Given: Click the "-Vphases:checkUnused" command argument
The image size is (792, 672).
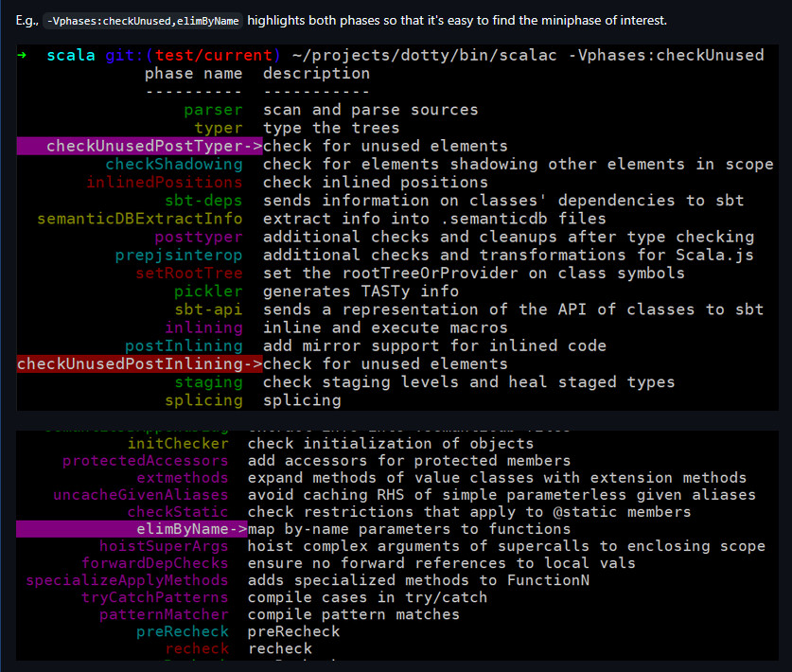Looking at the screenshot, I should 666,56.
